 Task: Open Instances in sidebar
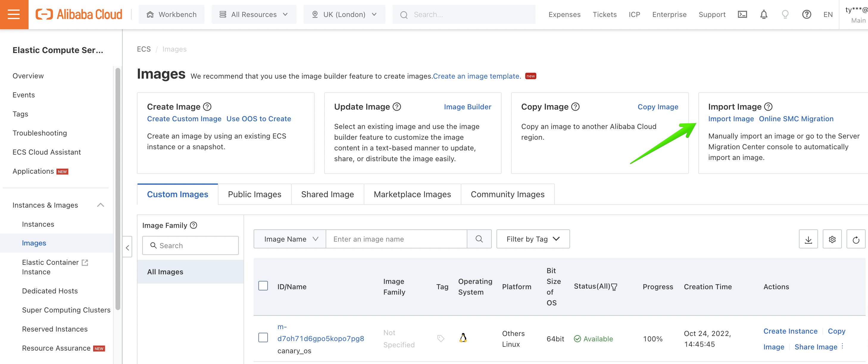pos(38,224)
